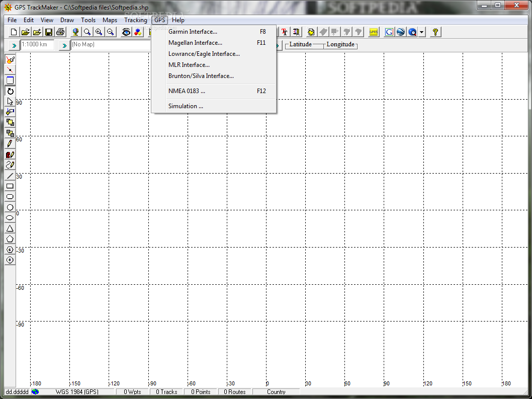
Task: Select the rounded rectangle tool
Action: click(x=10, y=197)
